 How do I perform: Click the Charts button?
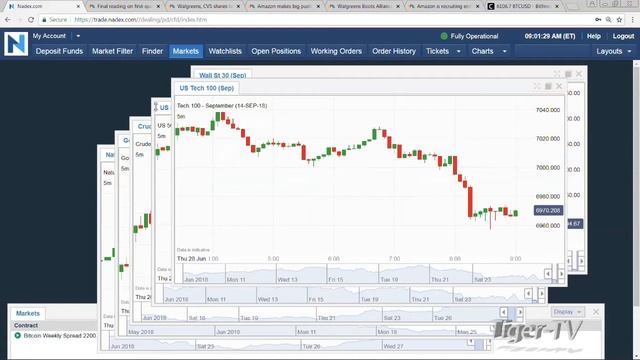click(x=482, y=51)
